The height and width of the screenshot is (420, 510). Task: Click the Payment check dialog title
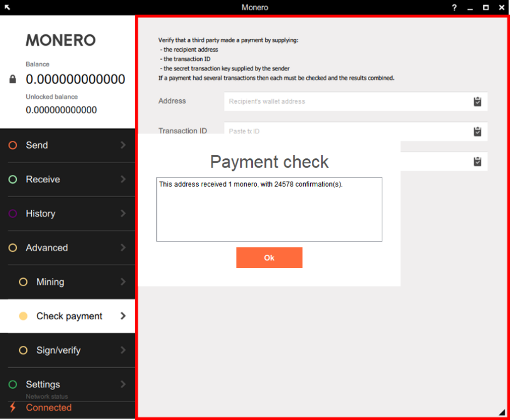(269, 162)
